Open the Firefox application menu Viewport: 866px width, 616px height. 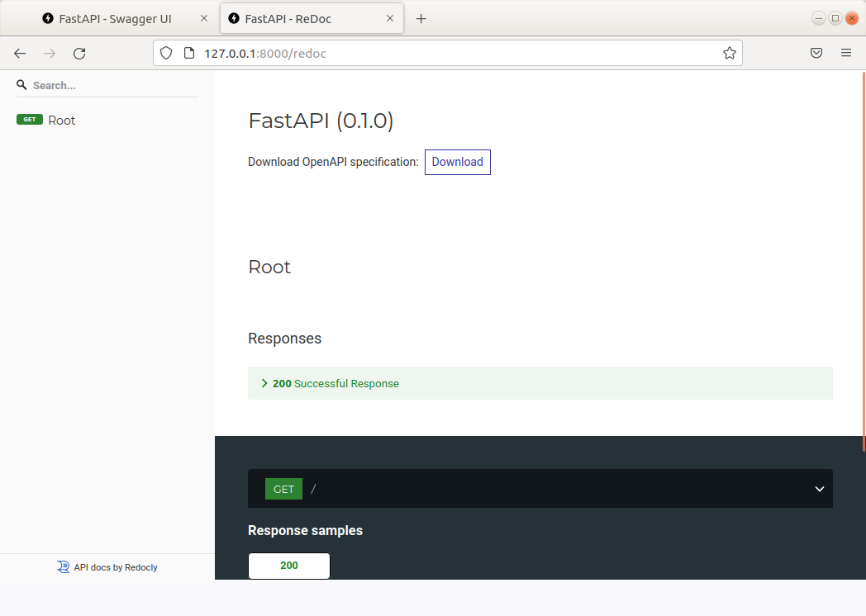(x=846, y=52)
